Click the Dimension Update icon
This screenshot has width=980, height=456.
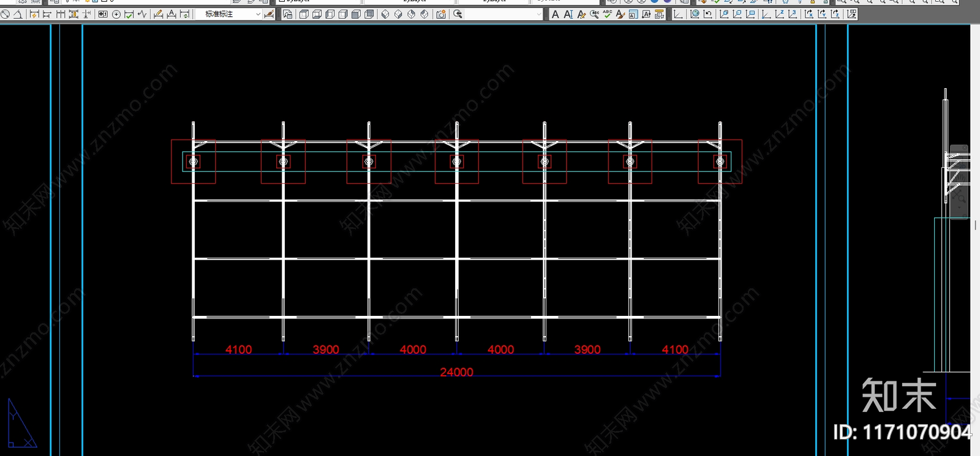pyautogui.click(x=185, y=14)
